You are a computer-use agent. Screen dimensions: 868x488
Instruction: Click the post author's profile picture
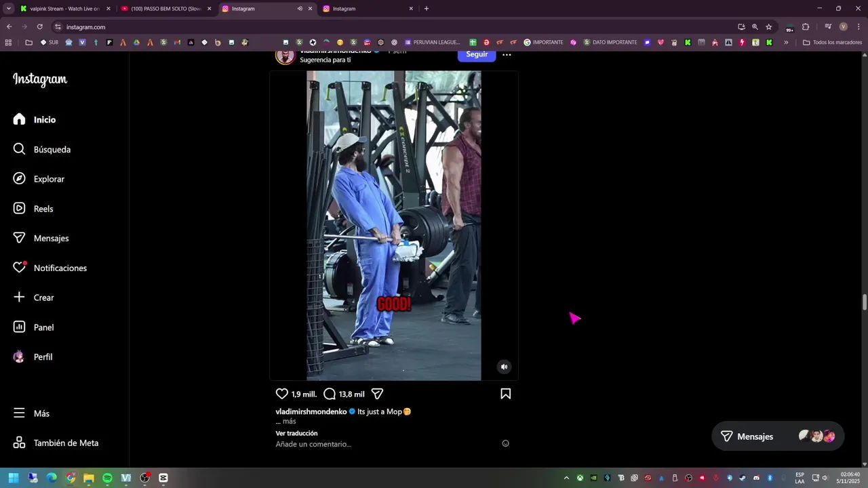[x=285, y=55]
